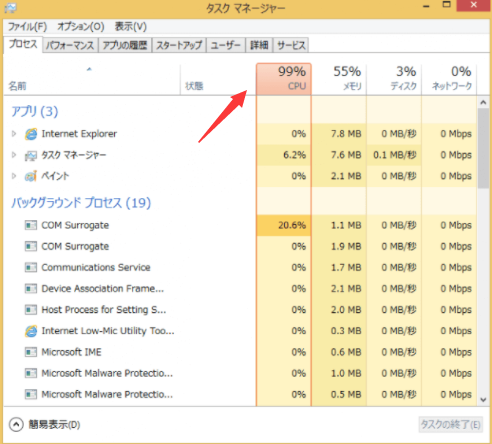
Task: Click the タスクの終了(E) button
Action: [450, 425]
